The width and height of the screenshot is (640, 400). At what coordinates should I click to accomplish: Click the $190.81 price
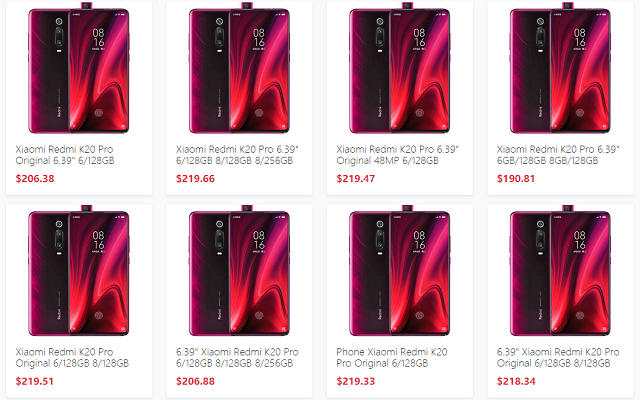(516, 179)
